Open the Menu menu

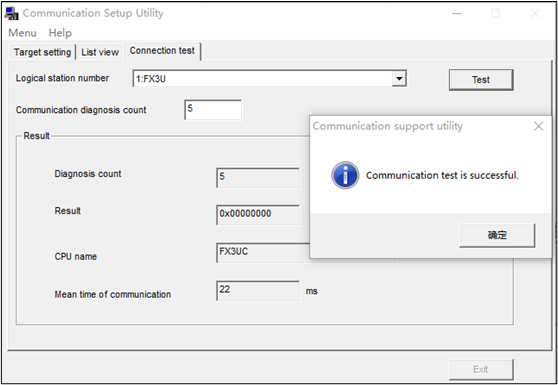[22, 33]
